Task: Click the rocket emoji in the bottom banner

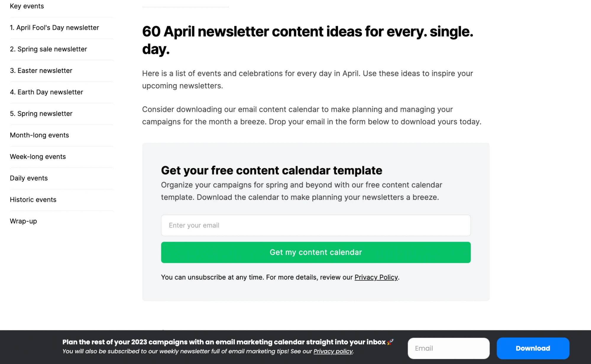Action: point(390,342)
